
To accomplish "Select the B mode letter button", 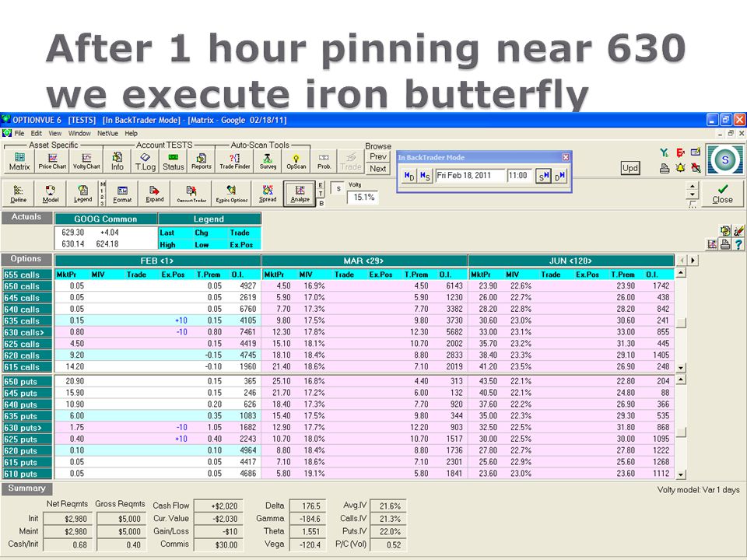I will pyautogui.click(x=321, y=203).
